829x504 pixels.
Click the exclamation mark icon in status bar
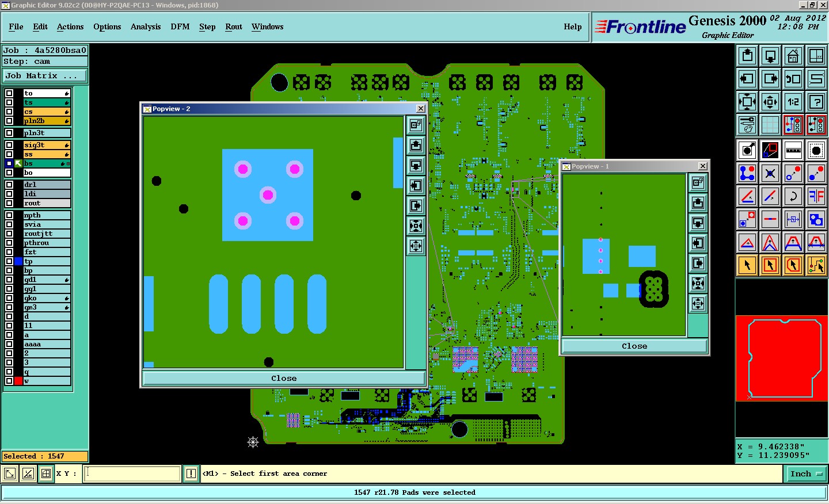tap(191, 474)
